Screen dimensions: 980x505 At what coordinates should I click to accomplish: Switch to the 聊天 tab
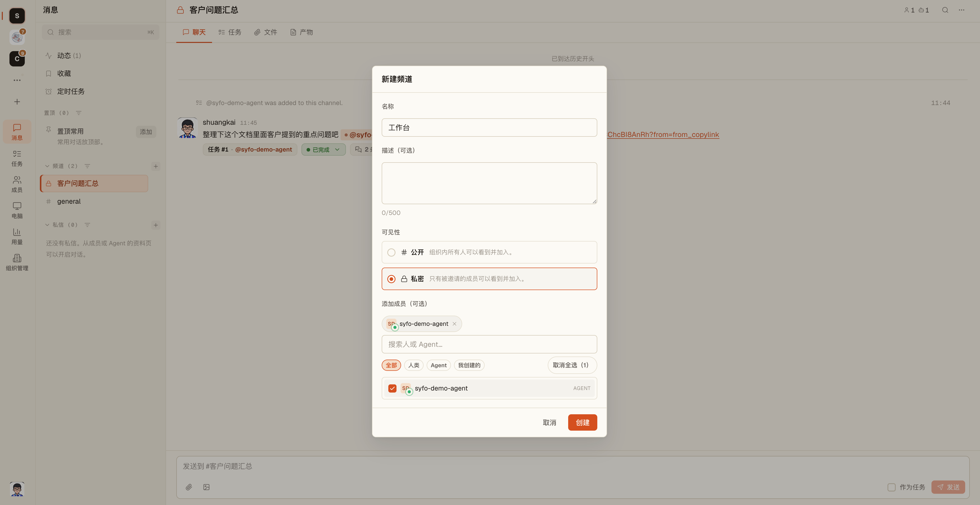tap(194, 32)
